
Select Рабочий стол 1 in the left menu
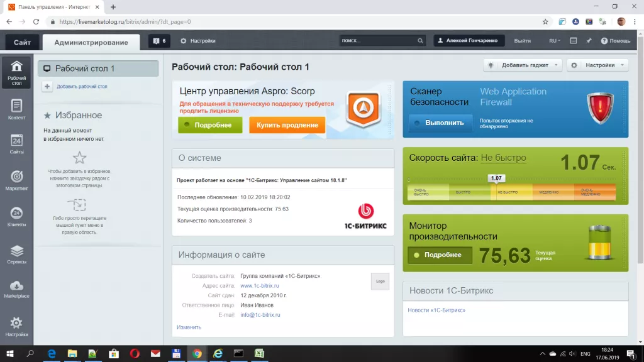pos(98,69)
